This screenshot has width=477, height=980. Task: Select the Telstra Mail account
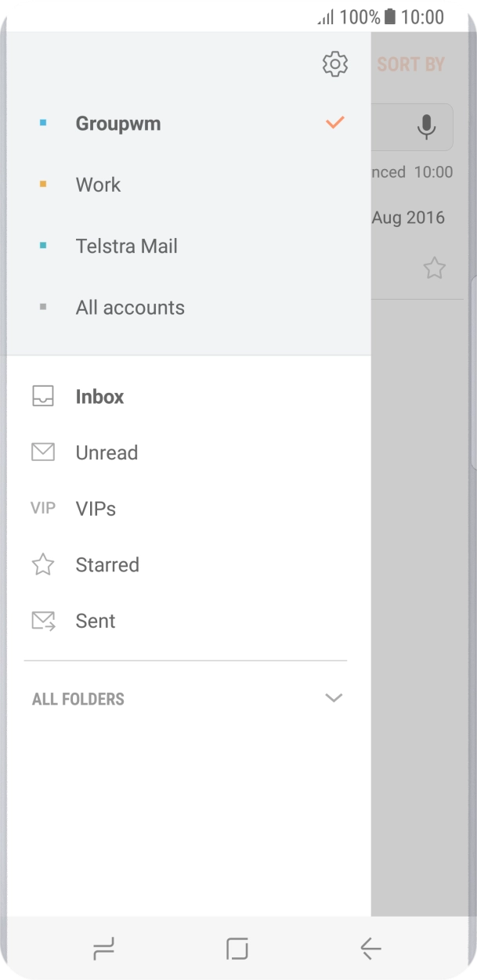click(127, 245)
